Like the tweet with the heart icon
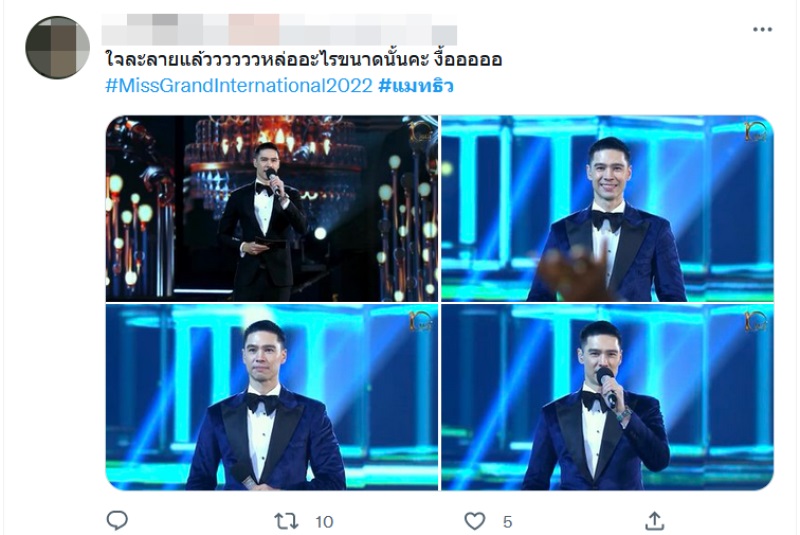Screen dimensions: 800x535 474,521
